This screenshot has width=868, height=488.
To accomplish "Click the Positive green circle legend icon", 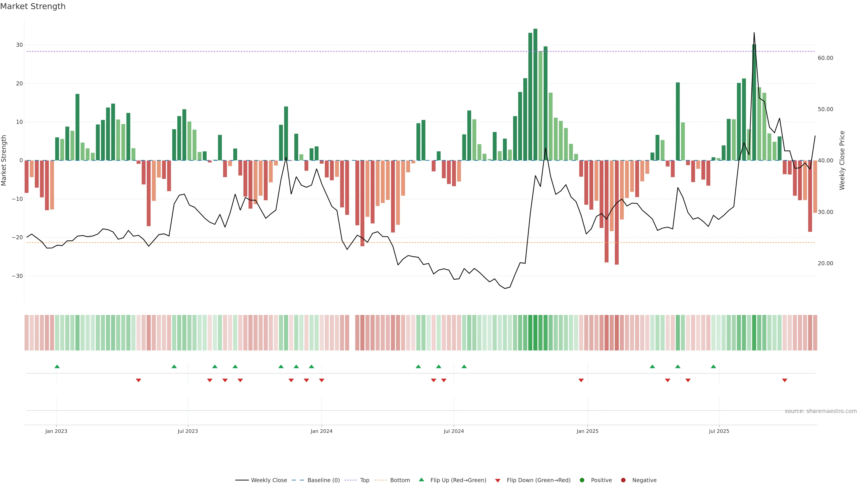I will [x=582, y=480].
